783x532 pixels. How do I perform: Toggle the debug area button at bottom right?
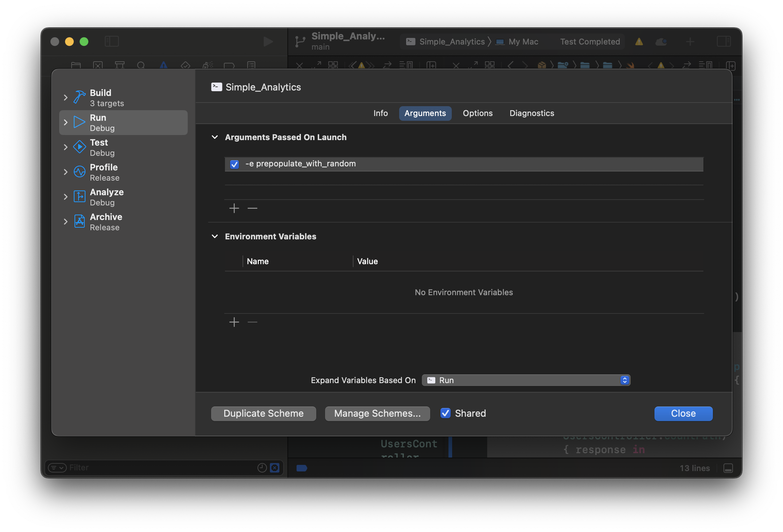728,468
